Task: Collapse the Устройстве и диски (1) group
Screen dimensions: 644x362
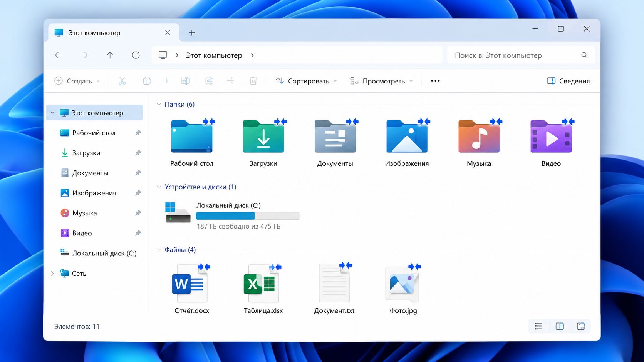Action: 159,187
